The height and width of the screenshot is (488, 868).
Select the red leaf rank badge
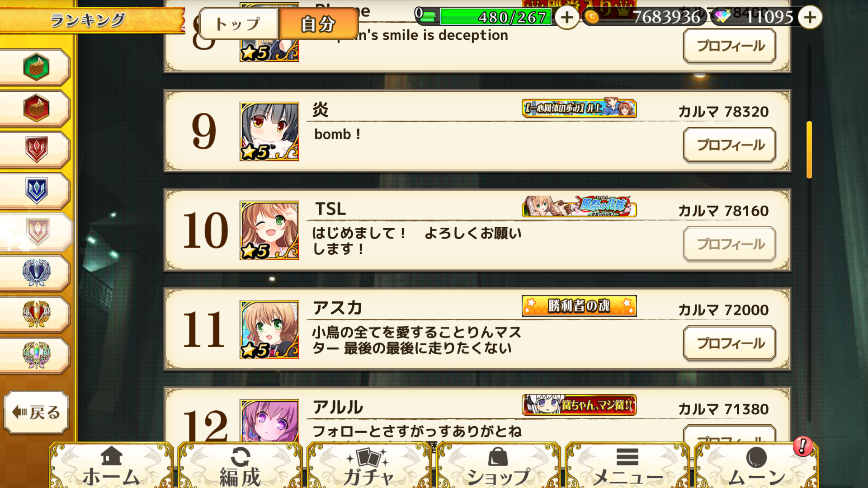[35, 108]
